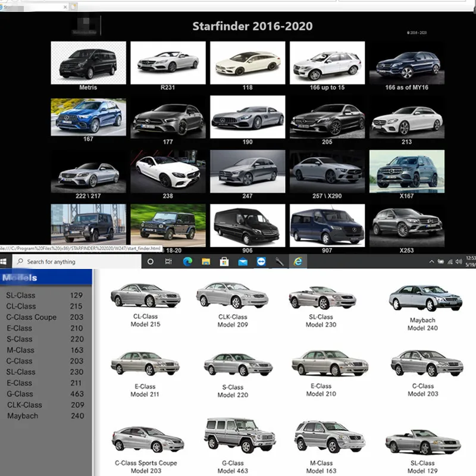Launch Microsoft Edge from taskbar
Image resolution: width=476 pixels, height=476 pixels.
187,261
